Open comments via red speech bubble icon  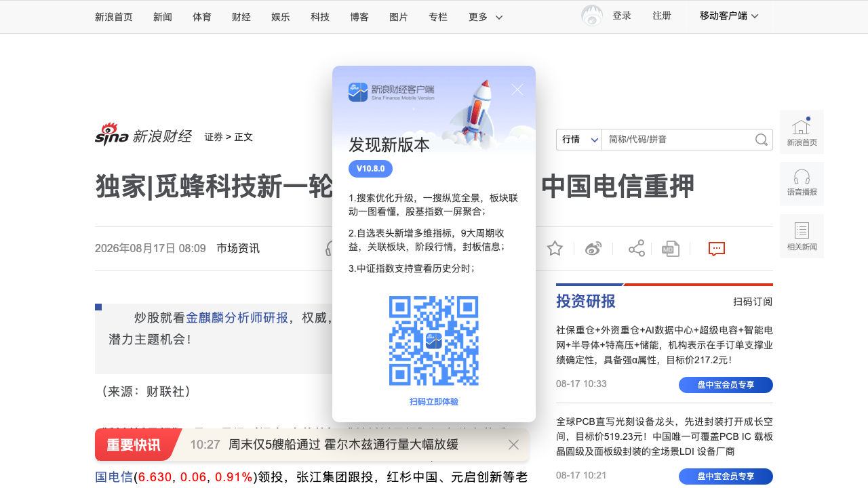tap(717, 249)
